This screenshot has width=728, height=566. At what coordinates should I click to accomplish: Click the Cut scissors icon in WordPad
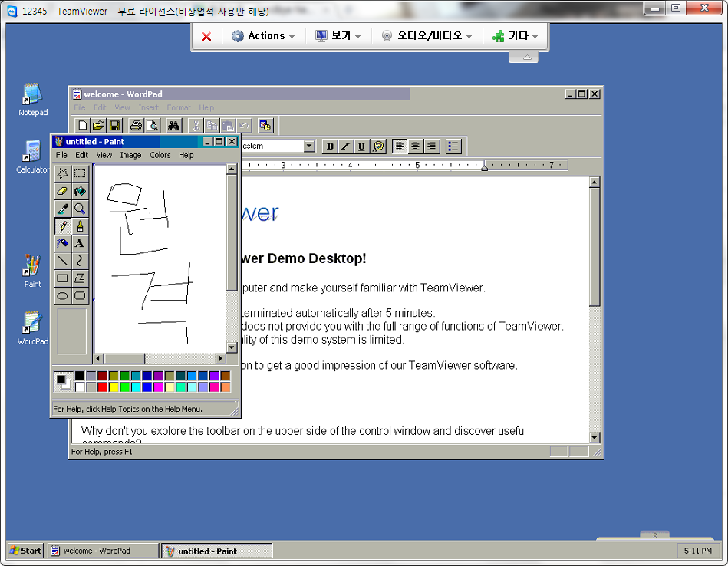[x=196, y=125]
